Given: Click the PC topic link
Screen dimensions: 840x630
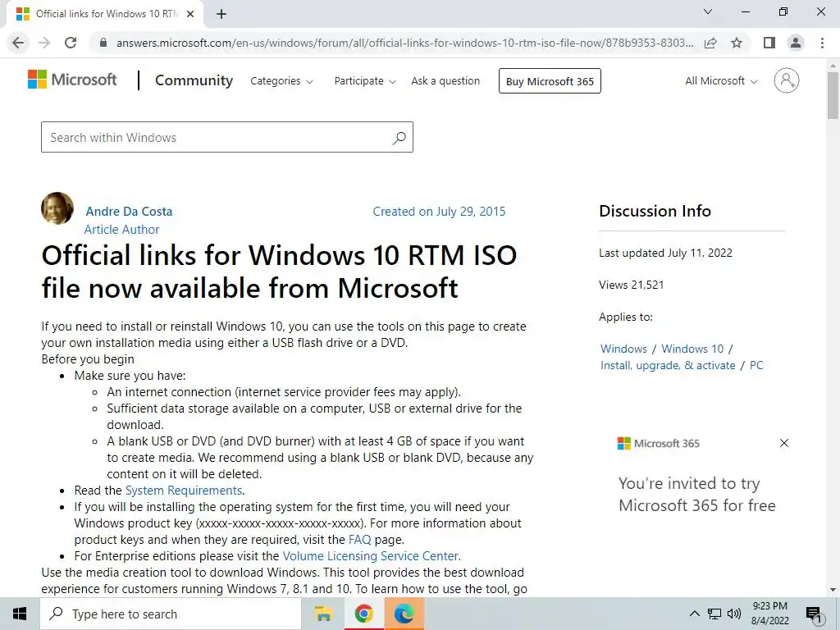Looking at the screenshot, I should (x=756, y=365).
